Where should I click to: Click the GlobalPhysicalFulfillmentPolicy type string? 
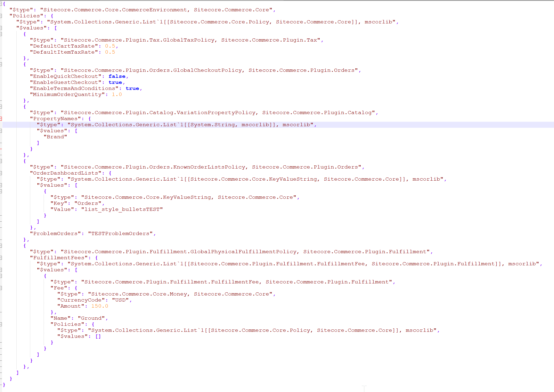tap(245, 252)
